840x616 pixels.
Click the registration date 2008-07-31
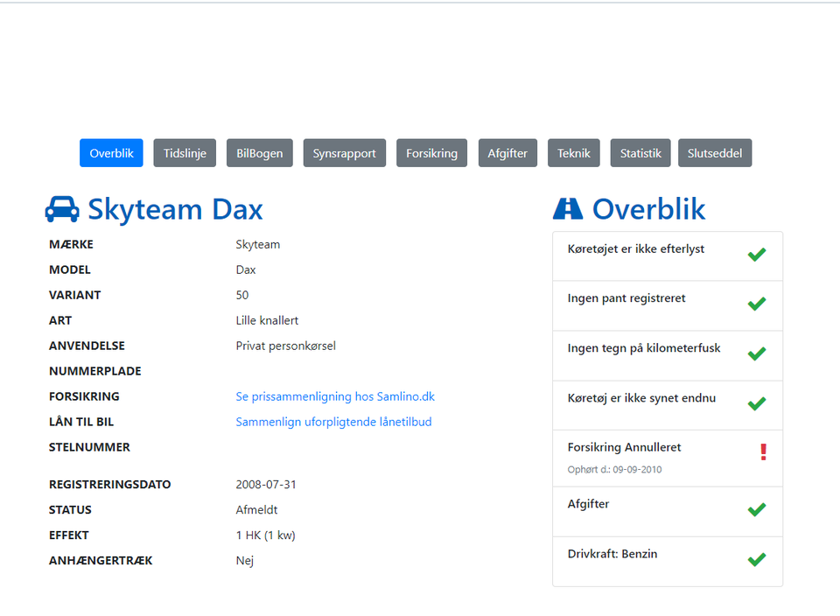[x=266, y=484]
